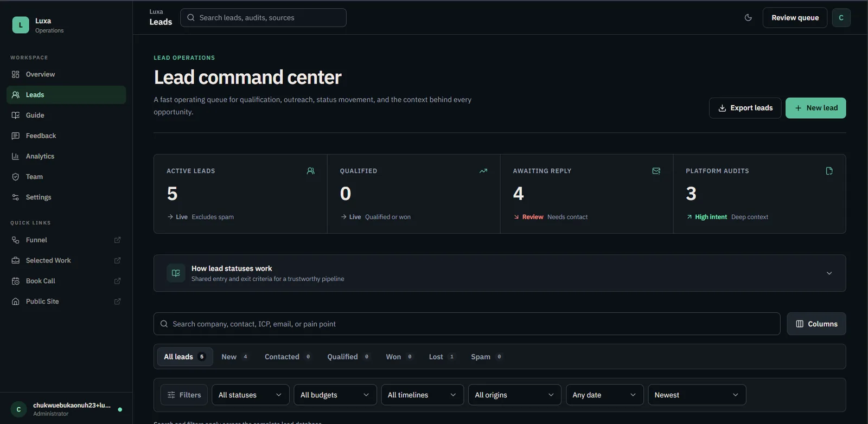Image resolution: width=868 pixels, height=424 pixels.
Task: Switch to the Qualified tab
Action: pyautogui.click(x=348, y=357)
